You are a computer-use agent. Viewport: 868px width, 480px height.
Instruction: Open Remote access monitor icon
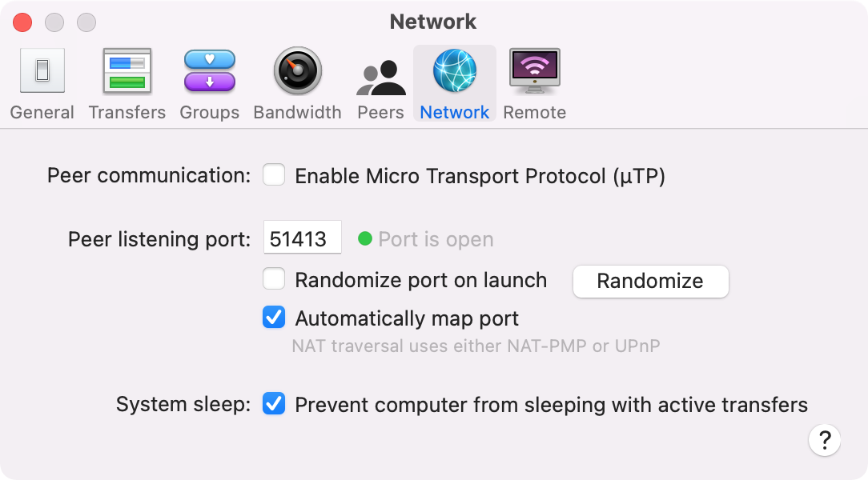535,70
